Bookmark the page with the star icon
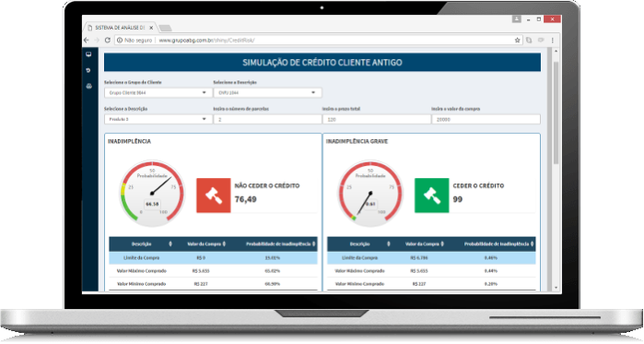This screenshot has height=344, width=644. (x=518, y=41)
